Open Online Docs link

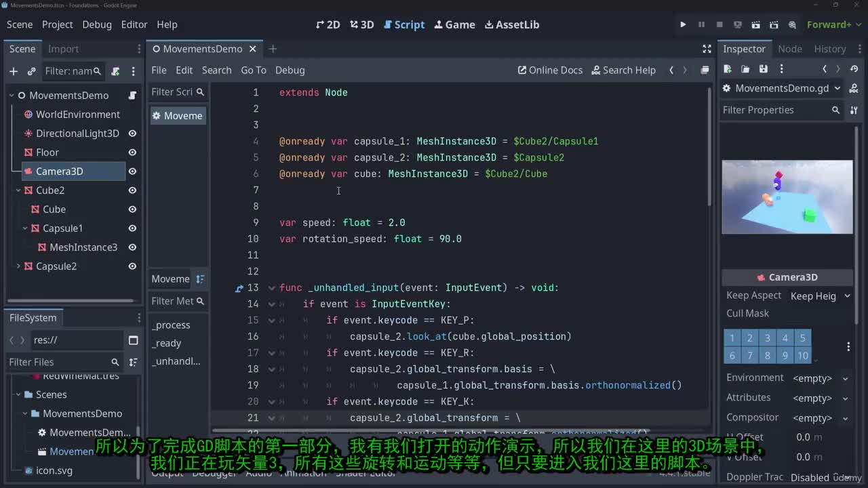coord(550,70)
